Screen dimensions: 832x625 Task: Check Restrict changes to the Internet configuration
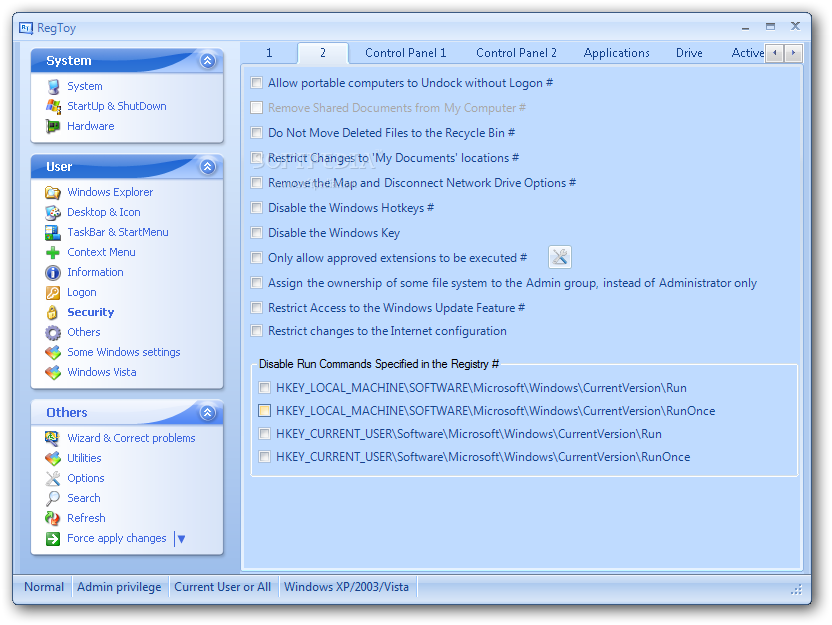point(257,331)
